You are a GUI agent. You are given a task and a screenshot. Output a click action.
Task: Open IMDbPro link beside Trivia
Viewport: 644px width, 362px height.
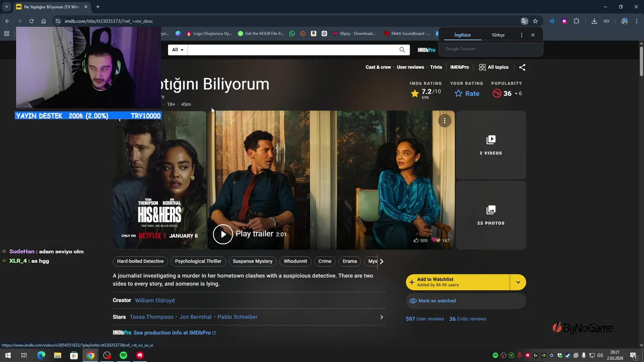[459, 67]
